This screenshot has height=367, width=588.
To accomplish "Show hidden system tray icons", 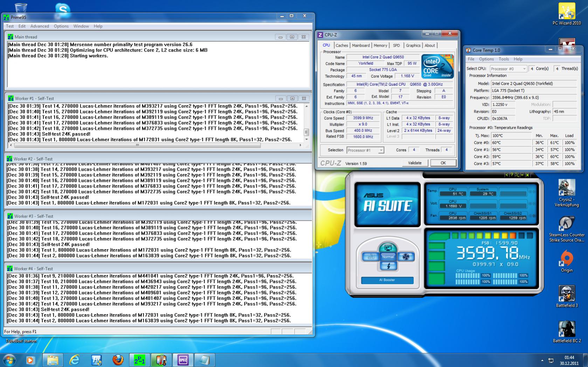I will coord(542,360).
